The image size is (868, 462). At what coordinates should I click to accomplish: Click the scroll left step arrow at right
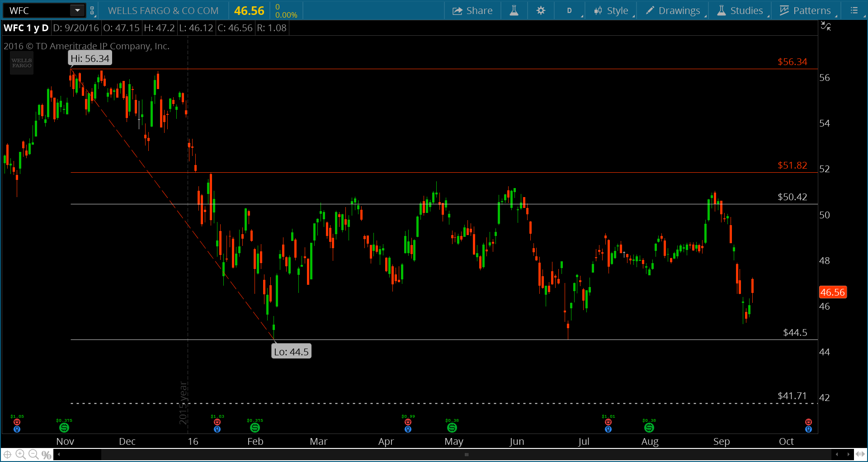tap(837, 454)
